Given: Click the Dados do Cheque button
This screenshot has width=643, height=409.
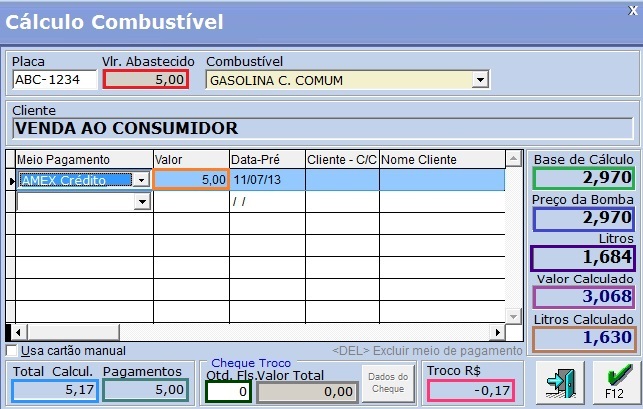Looking at the screenshot, I should 388,383.
